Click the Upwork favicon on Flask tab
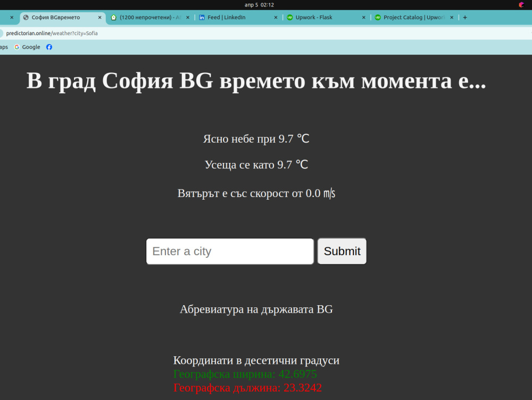The image size is (532, 400). (290, 18)
